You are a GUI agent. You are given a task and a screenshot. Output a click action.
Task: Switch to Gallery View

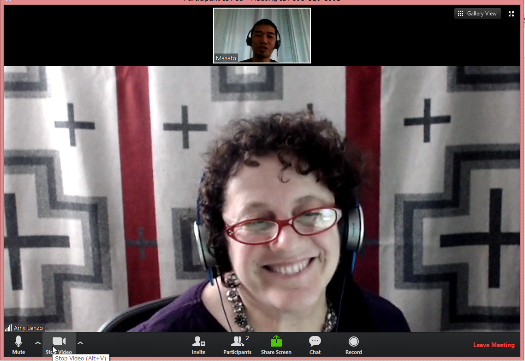[x=477, y=13]
